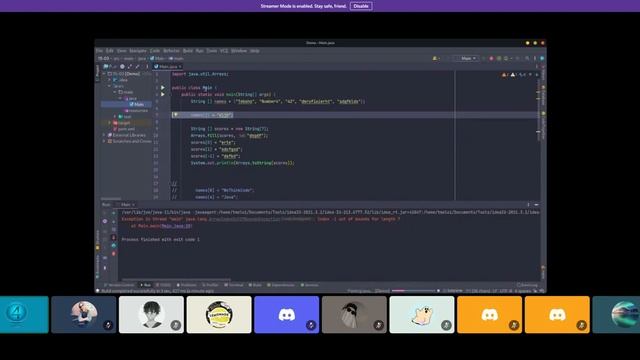This screenshot has width=640, height=360.
Task: Open the lightbulb quick-fix on the highlighted line
Action: [x=176, y=115]
